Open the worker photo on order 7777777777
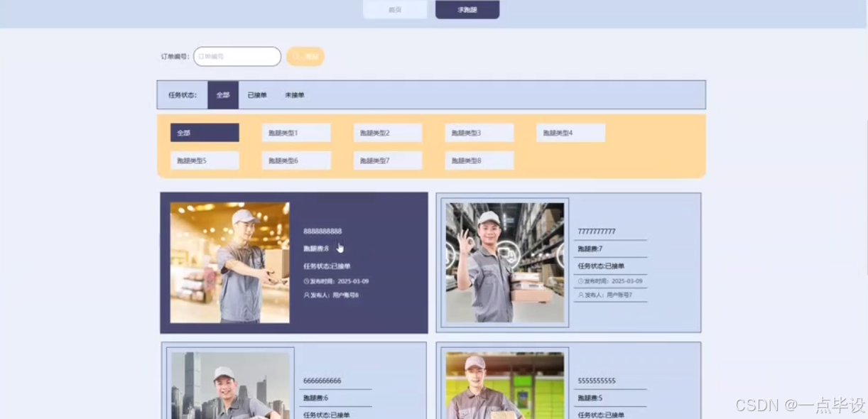The height and width of the screenshot is (419, 868). tap(504, 262)
